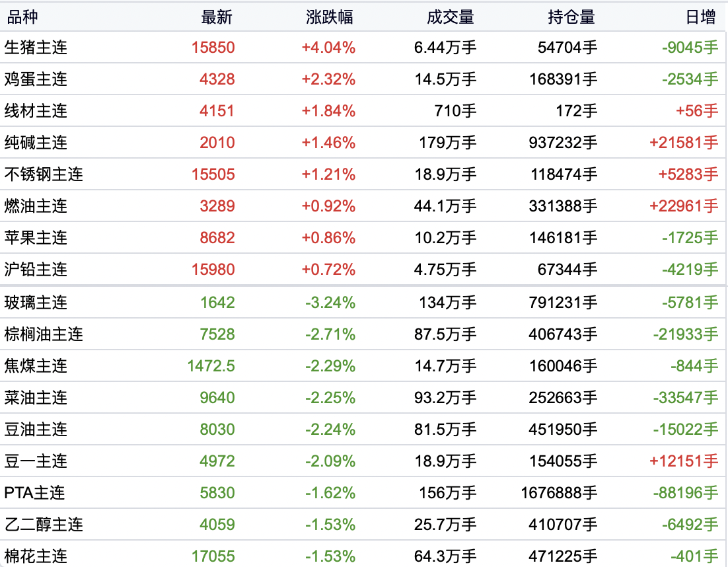The height and width of the screenshot is (567, 728).
Task: Click the 持仓量 column header
Action: [x=571, y=17]
